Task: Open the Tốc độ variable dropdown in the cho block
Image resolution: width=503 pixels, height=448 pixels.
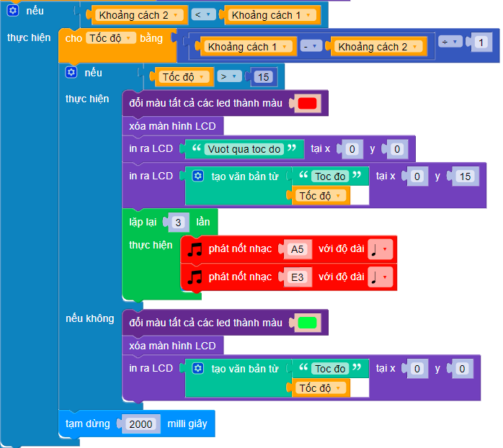Action: (x=111, y=38)
